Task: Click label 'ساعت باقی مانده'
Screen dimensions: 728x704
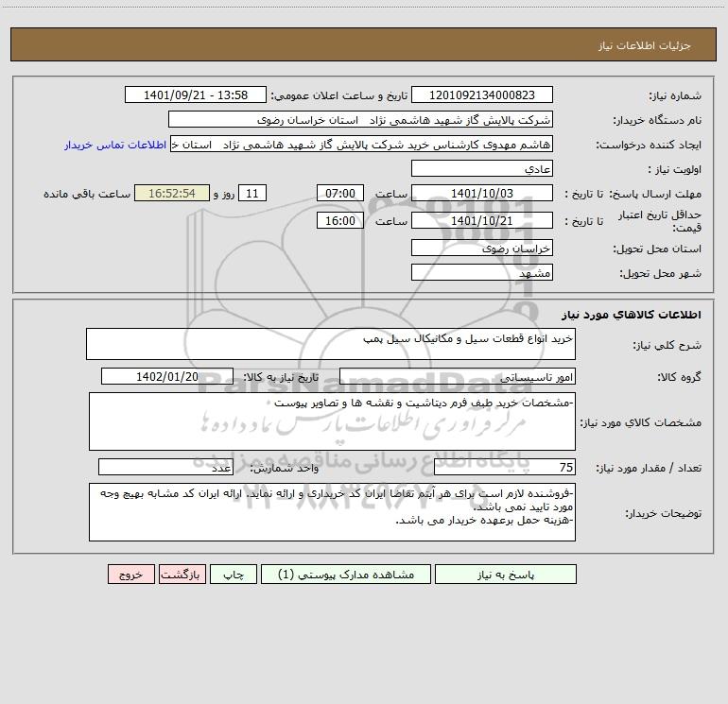Action: coord(87,194)
